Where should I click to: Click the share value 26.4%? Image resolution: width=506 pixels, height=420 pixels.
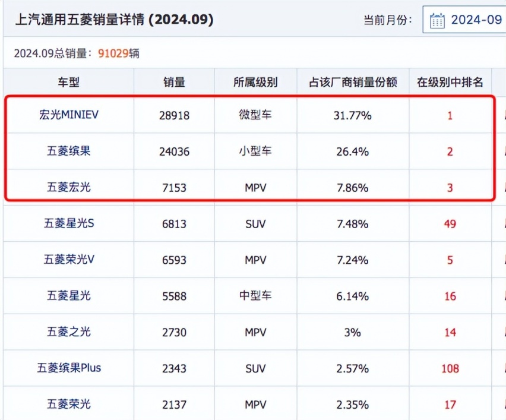[x=353, y=151]
